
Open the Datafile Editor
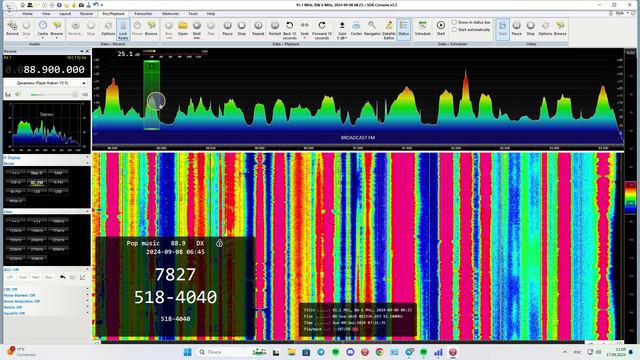389,30
